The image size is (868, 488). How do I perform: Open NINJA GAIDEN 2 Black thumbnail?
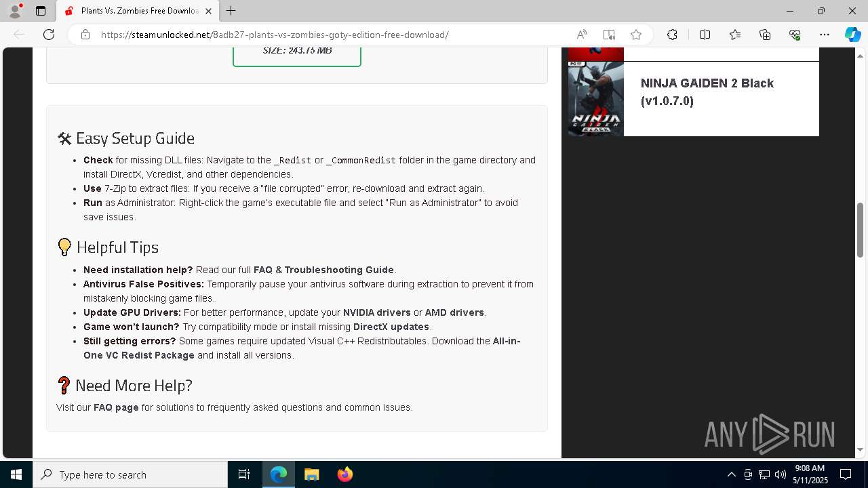pos(595,99)
